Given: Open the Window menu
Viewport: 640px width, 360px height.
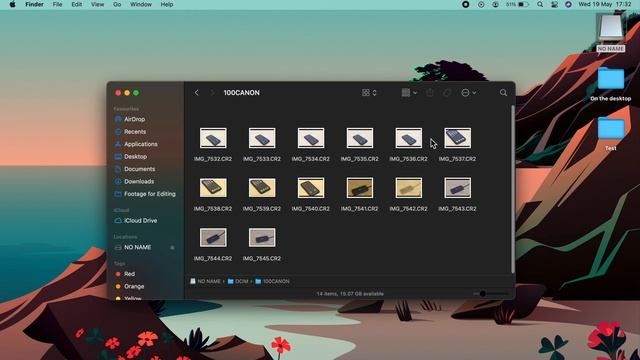Looking at the screenshot, I should [x=141, y=4].
